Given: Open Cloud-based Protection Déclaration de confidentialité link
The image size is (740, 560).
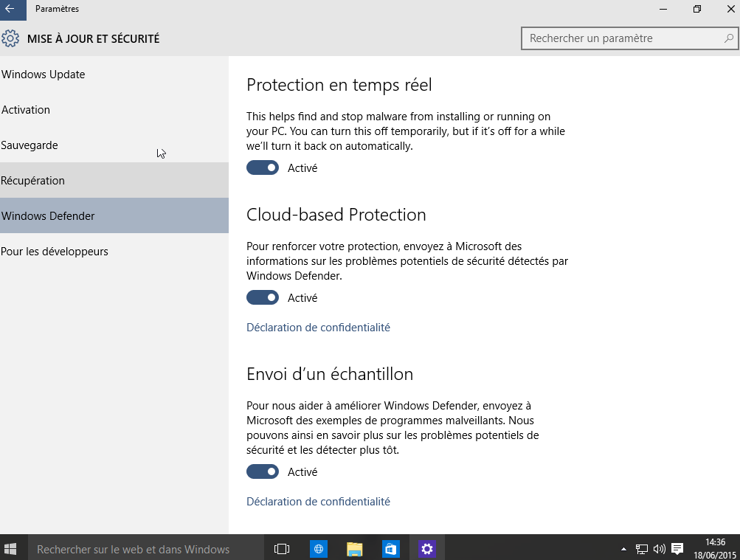Looking at the screenshot, I should pyautogui.click(x=318, y=328).
